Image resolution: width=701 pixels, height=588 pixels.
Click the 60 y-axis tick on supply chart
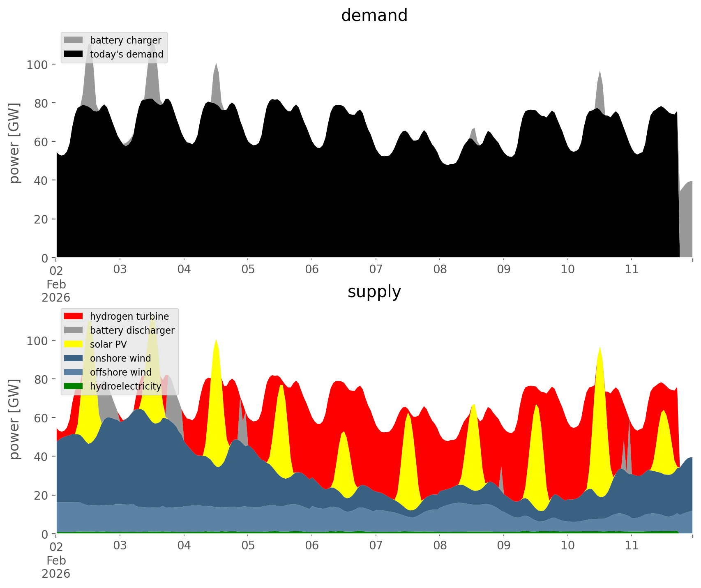tap(41, 418)
